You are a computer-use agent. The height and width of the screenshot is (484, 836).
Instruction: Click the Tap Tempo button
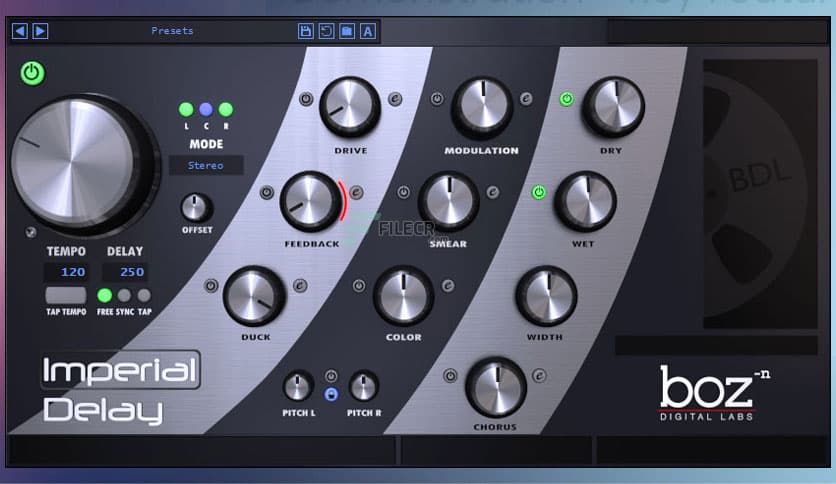(x=66, y=295)
